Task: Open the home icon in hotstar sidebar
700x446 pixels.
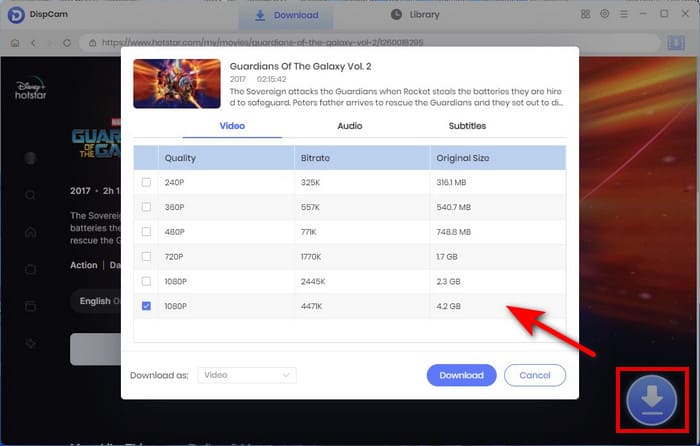Action: pos(30,232)
